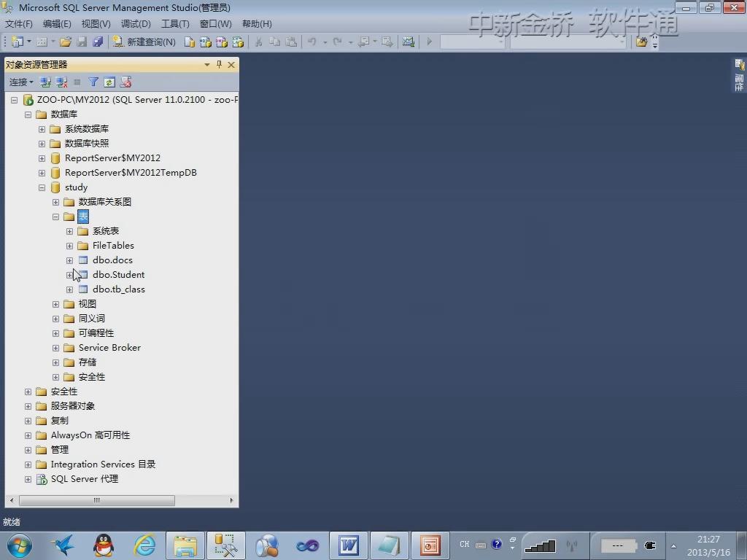The height and width of the screenshot is (560, 747).
Task: Click the Delete script icon in Object Explorer toolbar
Action: [125, 82]
